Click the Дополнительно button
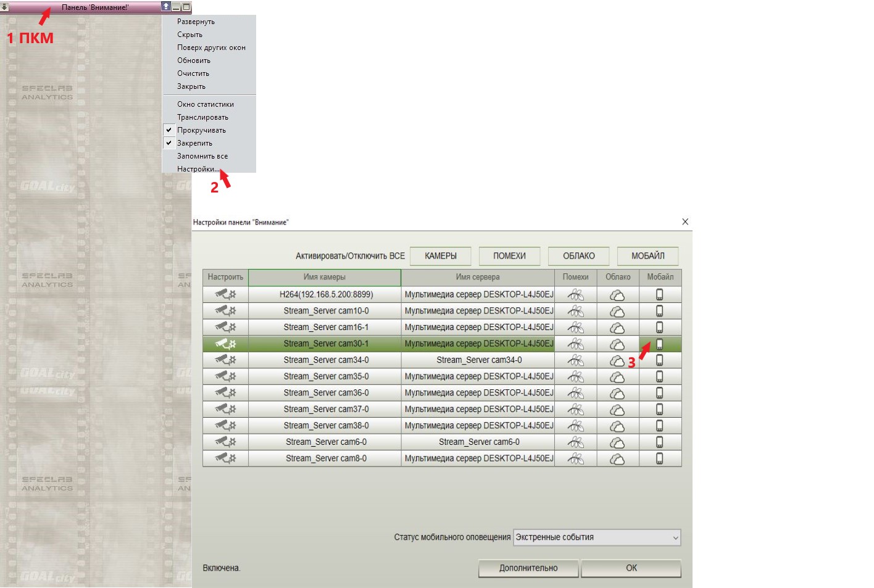The height and width of the screenshot is (588, 874). 528,568
